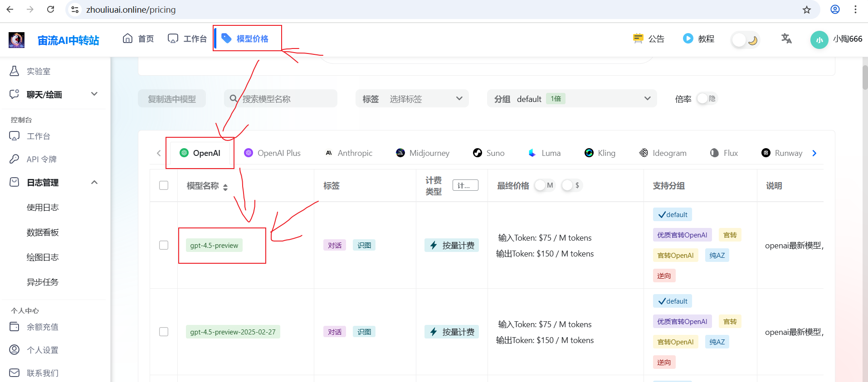Toggle the dark mode moon switch
Image resolution: width=868 pixels, height=382 pixels.
click(x=746, y=40)
